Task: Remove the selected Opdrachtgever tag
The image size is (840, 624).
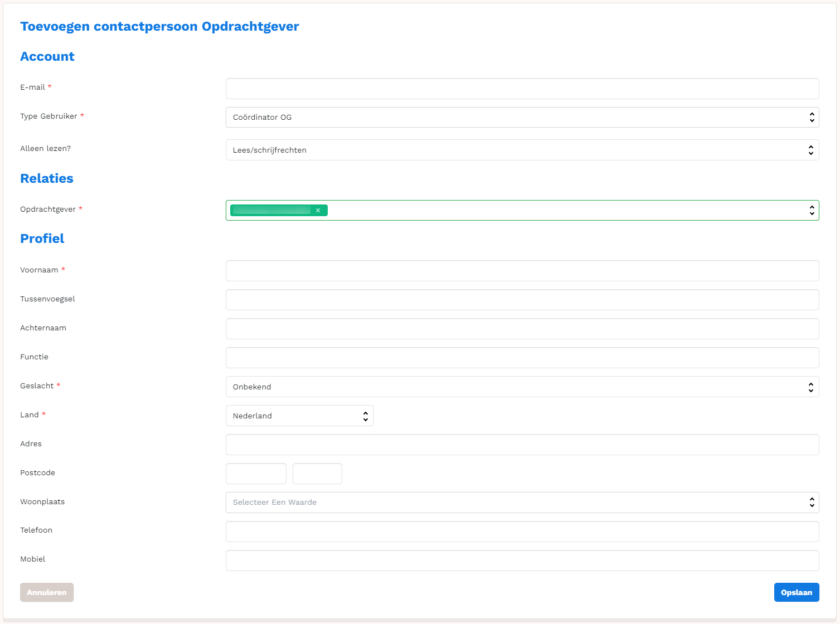Action: click(x=318, y=210)
